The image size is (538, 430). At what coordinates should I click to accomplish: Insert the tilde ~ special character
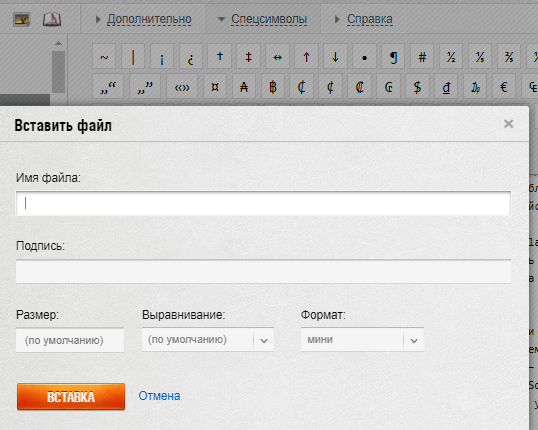pos(104,57)
